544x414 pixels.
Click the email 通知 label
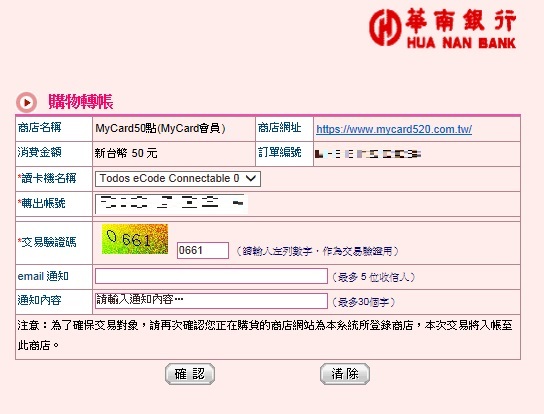pyautogui.click(x=43, y=276)
